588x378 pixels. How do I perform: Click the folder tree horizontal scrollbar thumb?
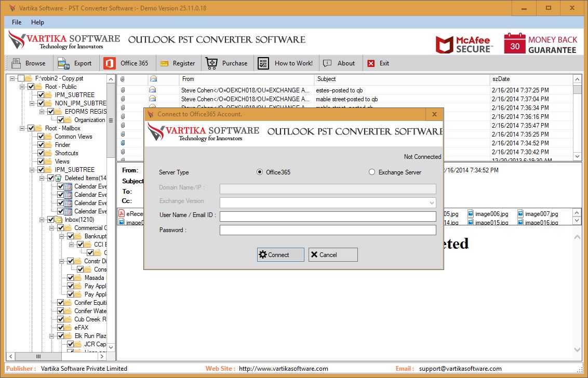[x=38, y=356]
